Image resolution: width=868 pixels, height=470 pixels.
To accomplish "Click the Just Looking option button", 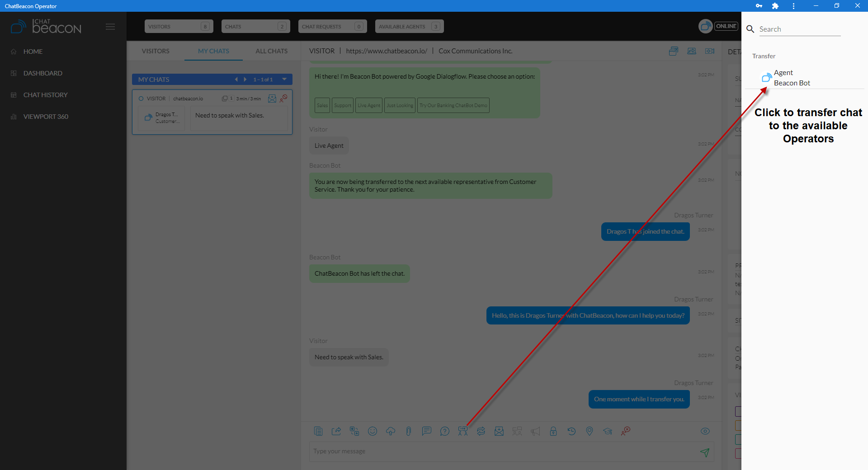I will (400, 105).
